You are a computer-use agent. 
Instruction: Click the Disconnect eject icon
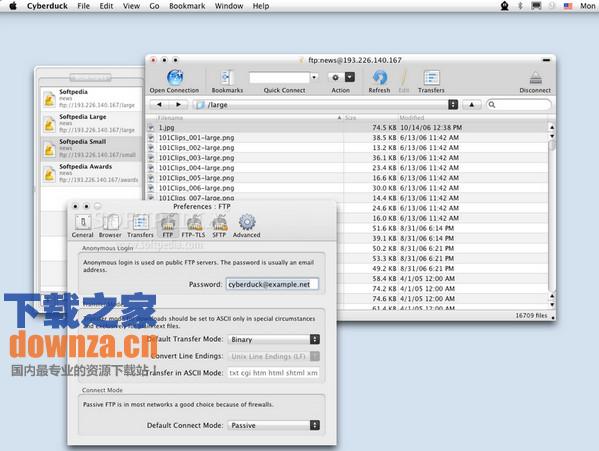(x=536, y=78)
